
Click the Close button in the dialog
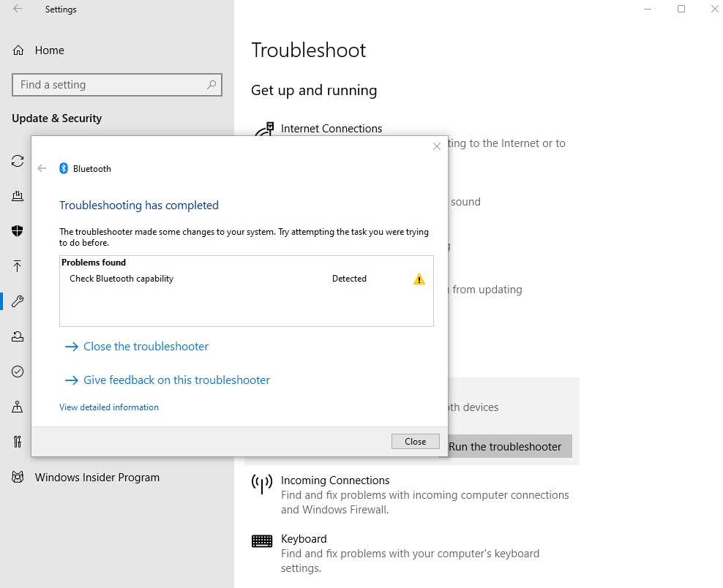(416, 442)
